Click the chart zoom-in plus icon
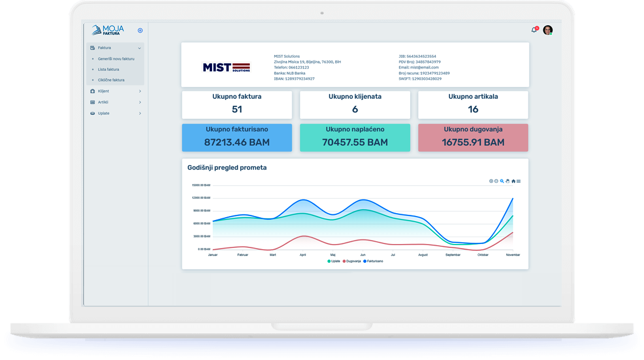644x360 pixels. 491,181
